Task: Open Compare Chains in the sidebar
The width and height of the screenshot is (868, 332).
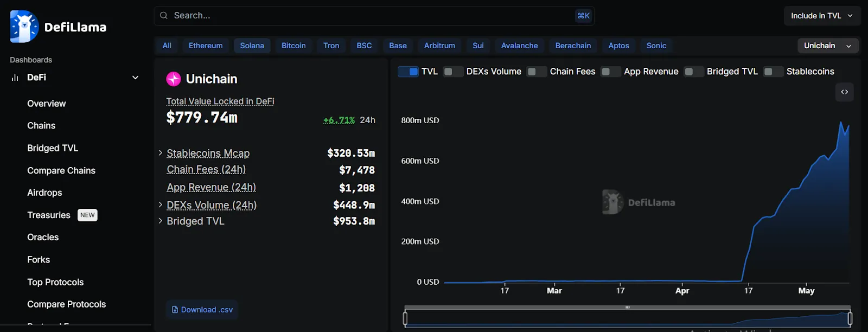Action: pos(61,170)
